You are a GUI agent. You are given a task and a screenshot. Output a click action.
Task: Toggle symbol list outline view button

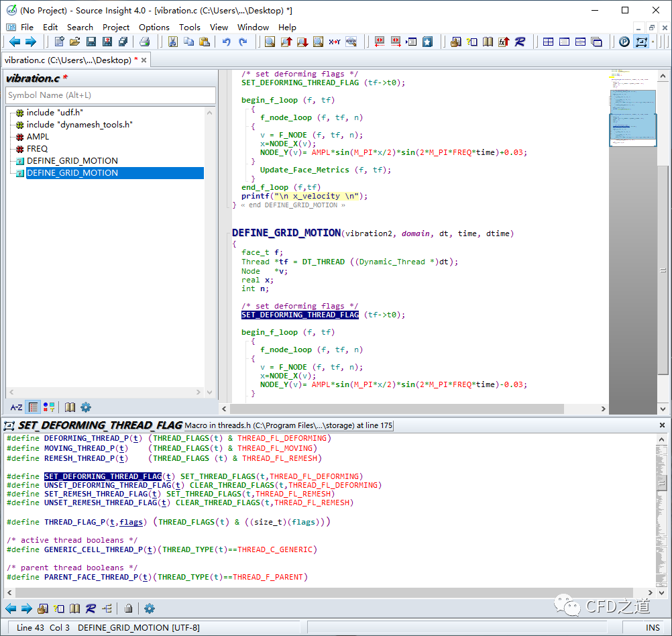(33, 407)
